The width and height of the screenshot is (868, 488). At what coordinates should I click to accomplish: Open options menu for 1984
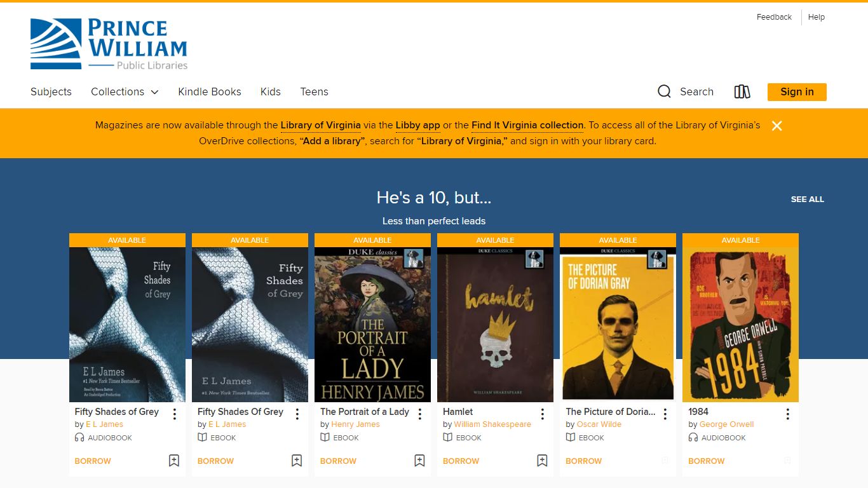pyautogui.click(x=787, y=414)
